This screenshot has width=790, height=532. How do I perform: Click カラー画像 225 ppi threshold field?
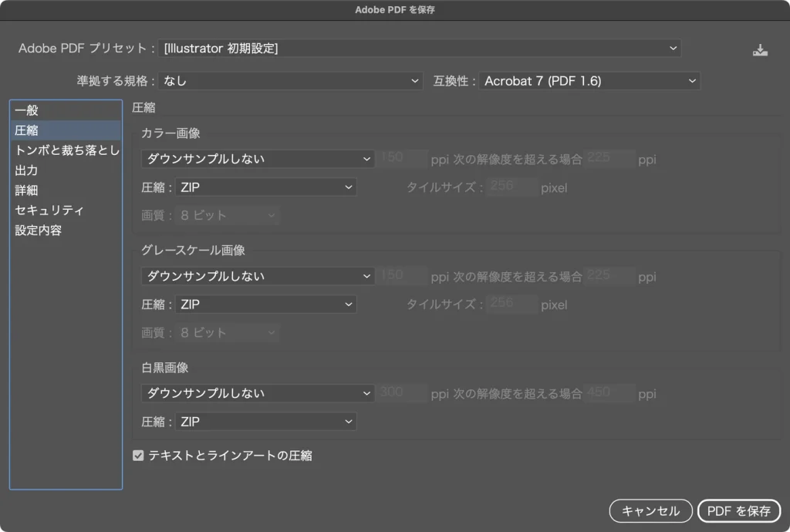point(609,159)
